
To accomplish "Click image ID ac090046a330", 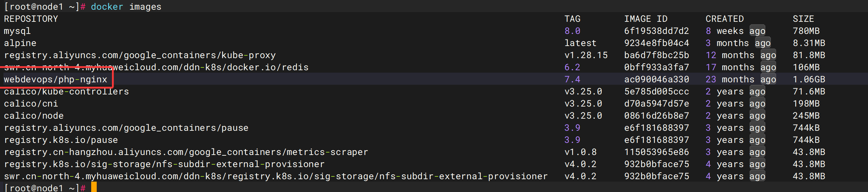I will tap(656, 80).
